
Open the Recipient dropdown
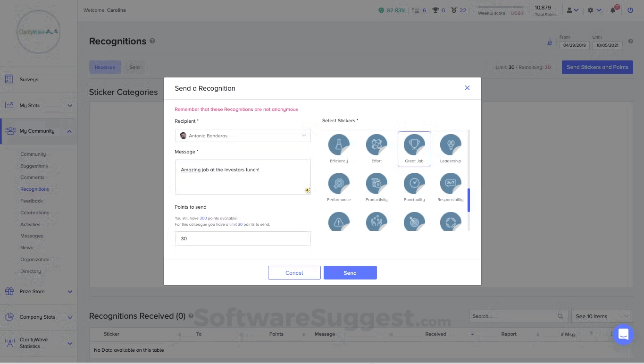coord(243,135)
